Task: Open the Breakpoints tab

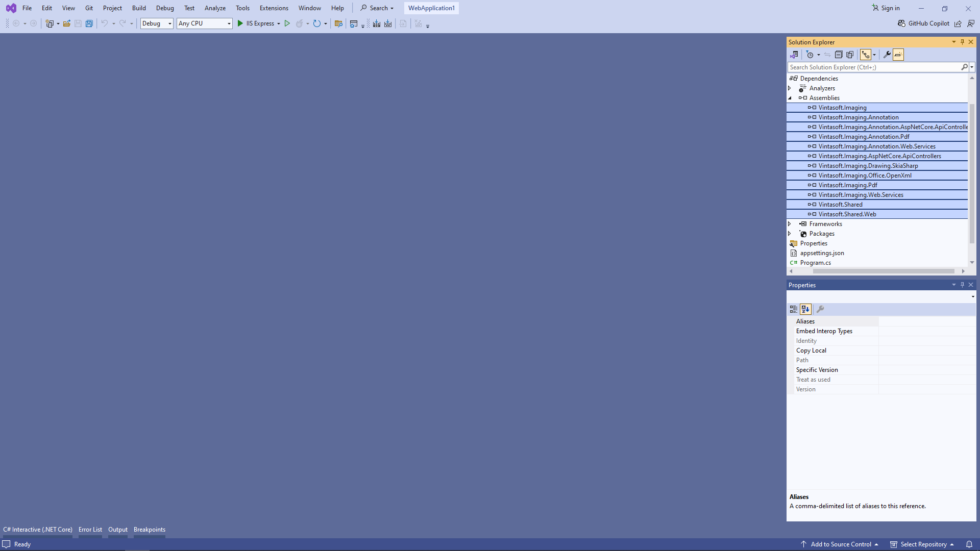Action: [x=150, y=530]
